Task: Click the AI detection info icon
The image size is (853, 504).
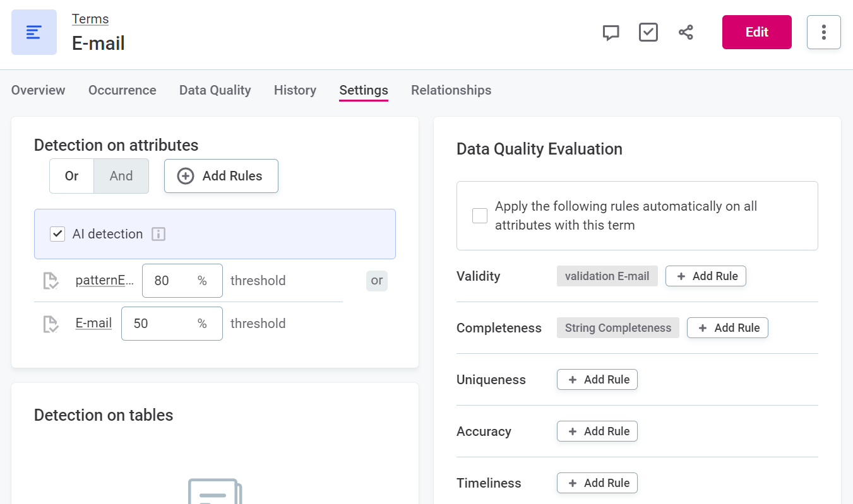Action: tap(158, 234)
